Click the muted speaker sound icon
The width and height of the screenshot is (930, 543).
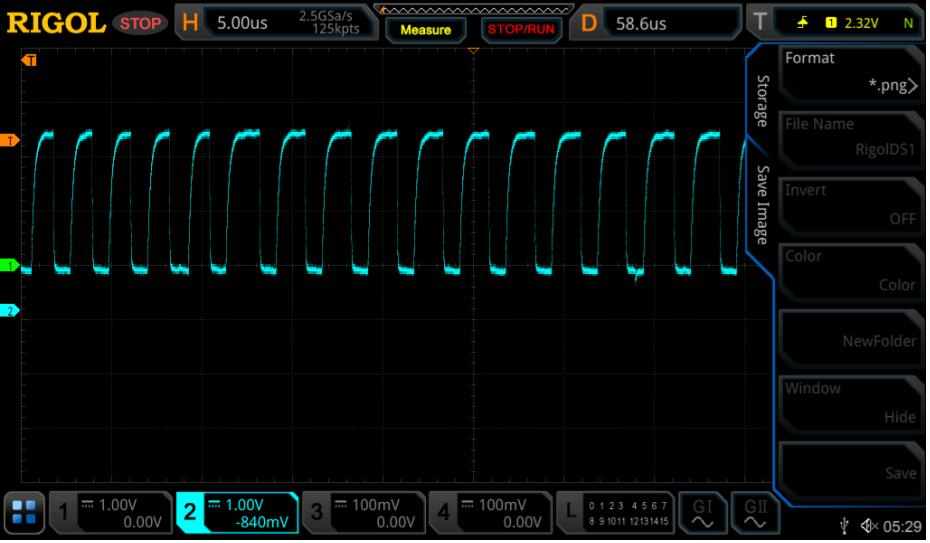point(868,526)
